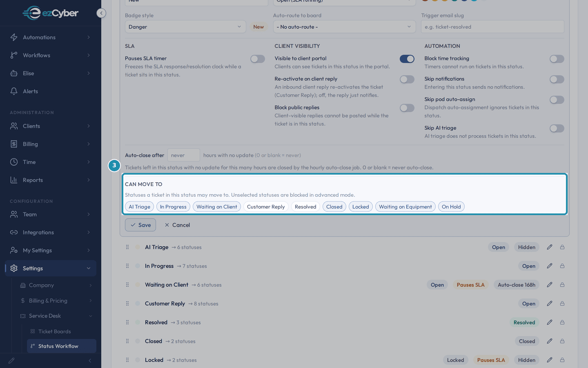Edit the Customer Reply status row
588x368 pixels.
pyautogui.click(x=550, y=303)
